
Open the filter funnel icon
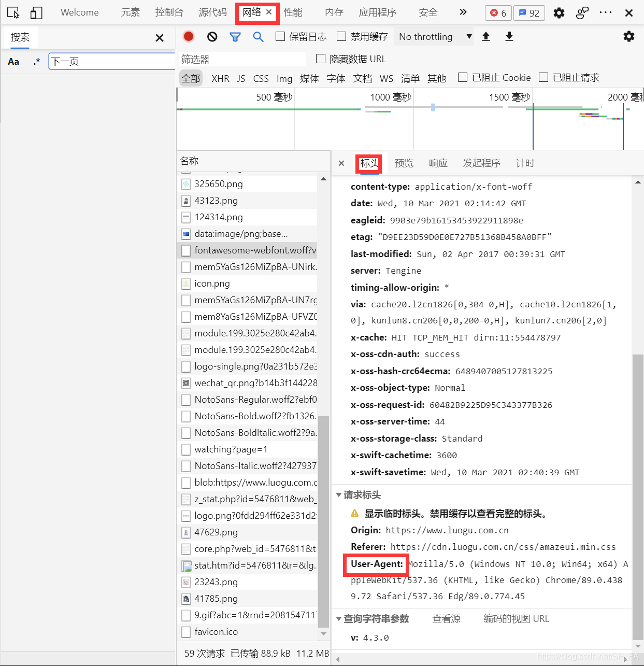(x=235, y=36)
